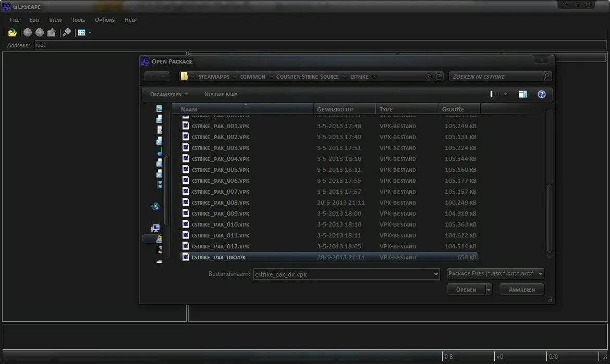Open the view mode arrow next to GCFScape grid icon
Viewport: 610px width, 364px height.
(x=90, y=33)
